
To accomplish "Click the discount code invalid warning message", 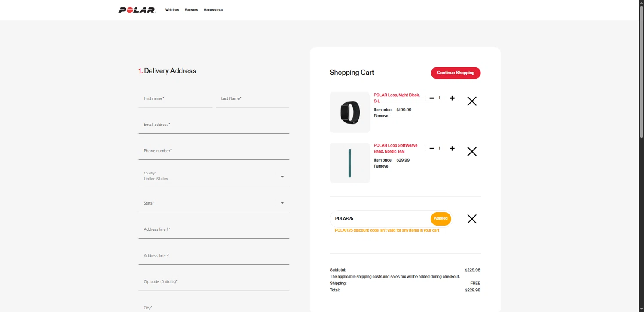I will [387, 230].
